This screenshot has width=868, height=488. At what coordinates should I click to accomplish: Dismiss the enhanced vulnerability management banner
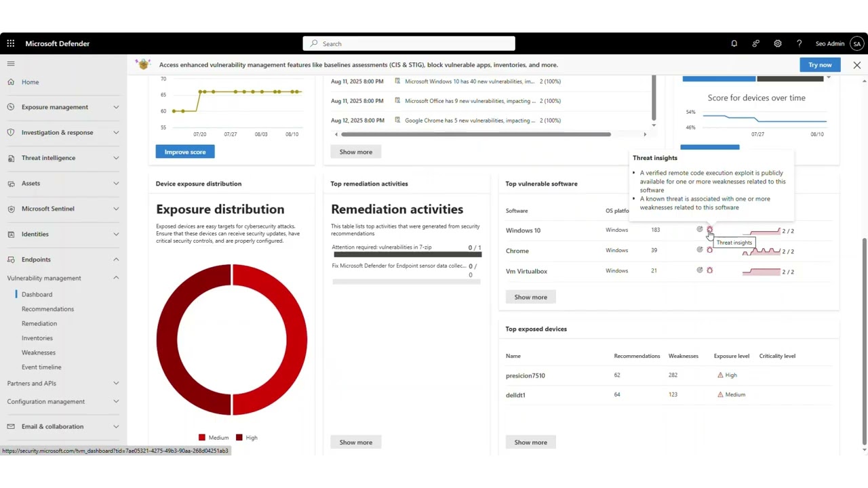857,65
